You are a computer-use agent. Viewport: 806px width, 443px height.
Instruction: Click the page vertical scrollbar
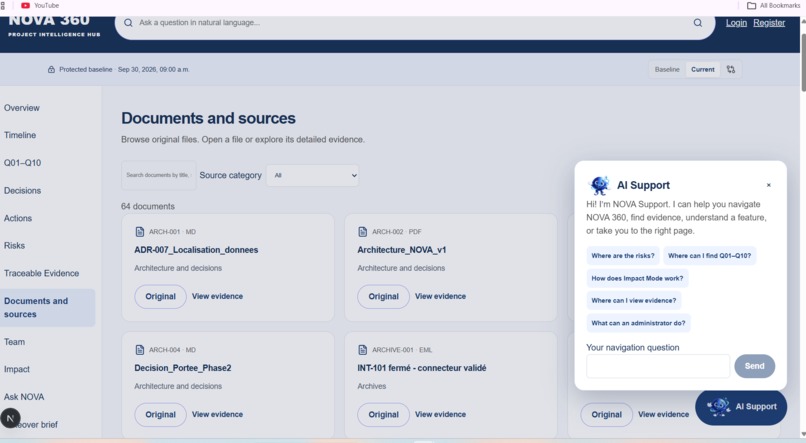pyautogui.click(x=803, y=56)
